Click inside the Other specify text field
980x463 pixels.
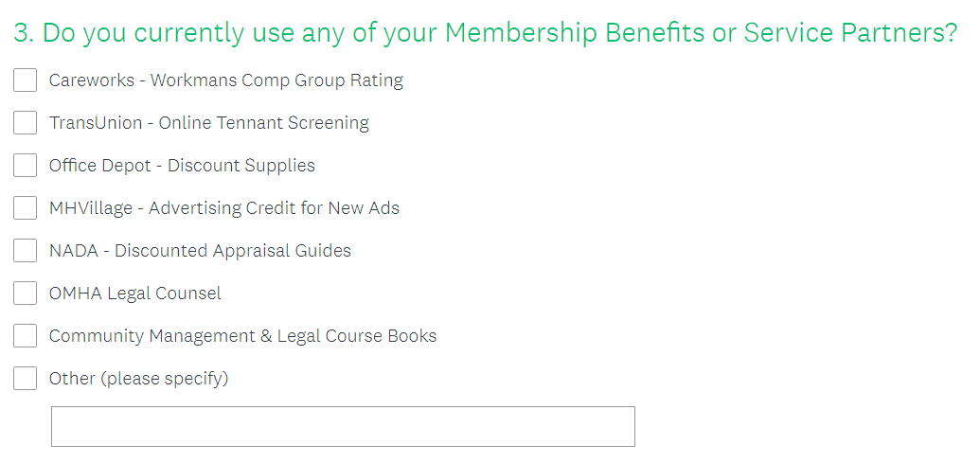(x=343, y=427)
